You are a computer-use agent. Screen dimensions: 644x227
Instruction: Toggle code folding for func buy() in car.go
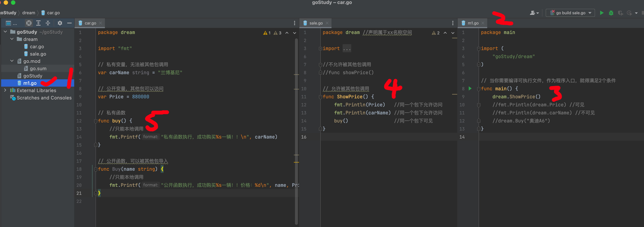[96, 121]
